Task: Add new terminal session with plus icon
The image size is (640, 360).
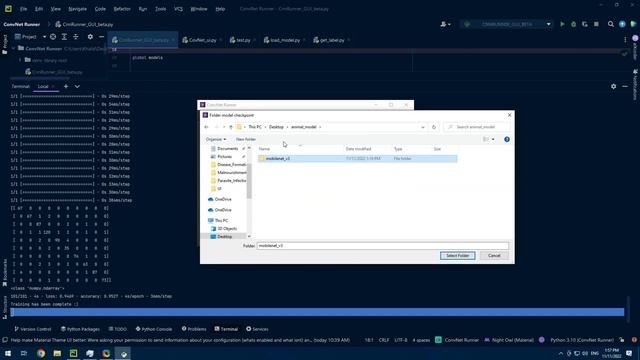Action: 66,87
